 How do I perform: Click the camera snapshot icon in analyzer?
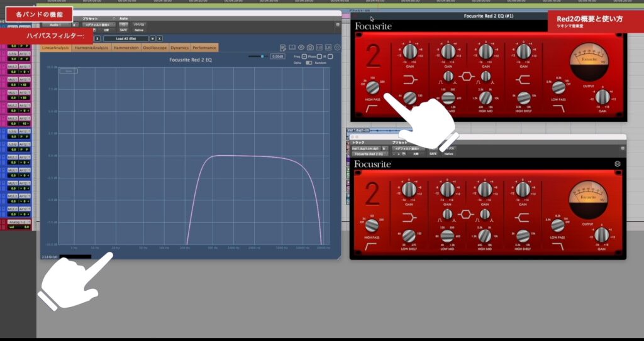pyautogui.click(x=310, y=48)
